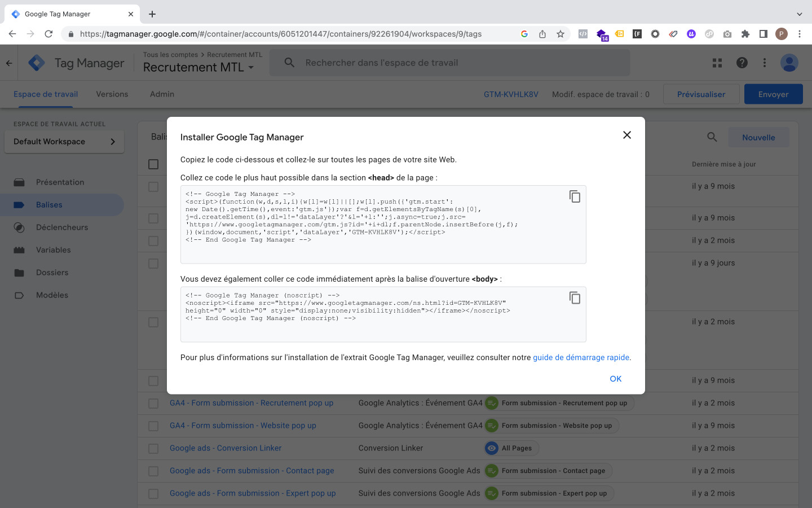Click the Tag Manager logo icon
Viewport: 812px width, 508px height.
[x=37, y=63]
